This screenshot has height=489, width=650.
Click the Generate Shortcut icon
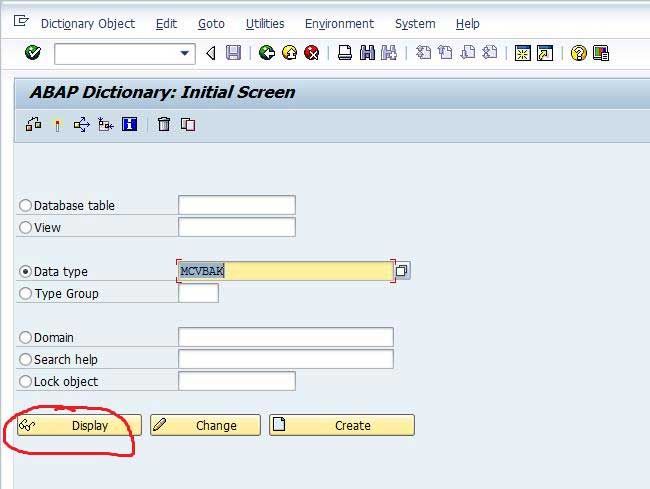click(545, 53)
